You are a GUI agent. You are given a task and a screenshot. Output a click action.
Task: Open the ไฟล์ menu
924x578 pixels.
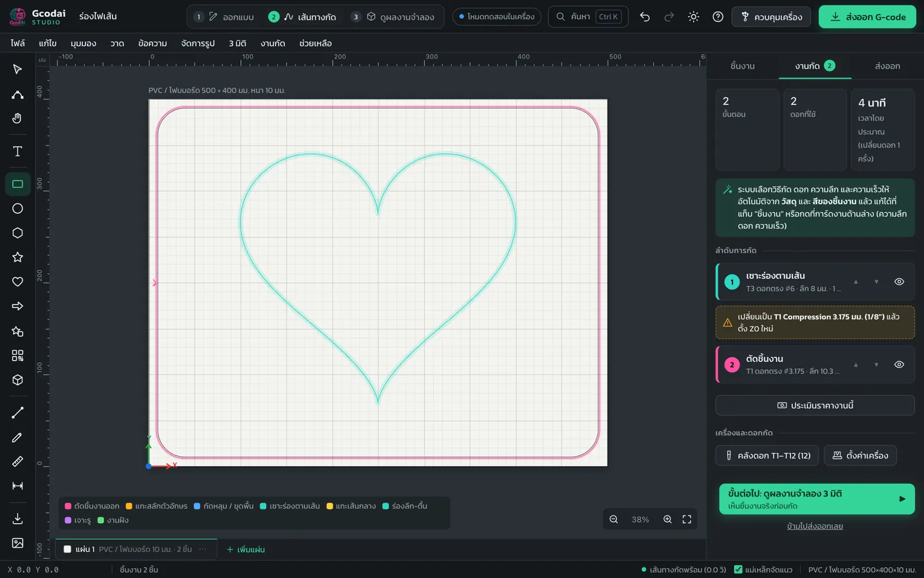[18, 43]
